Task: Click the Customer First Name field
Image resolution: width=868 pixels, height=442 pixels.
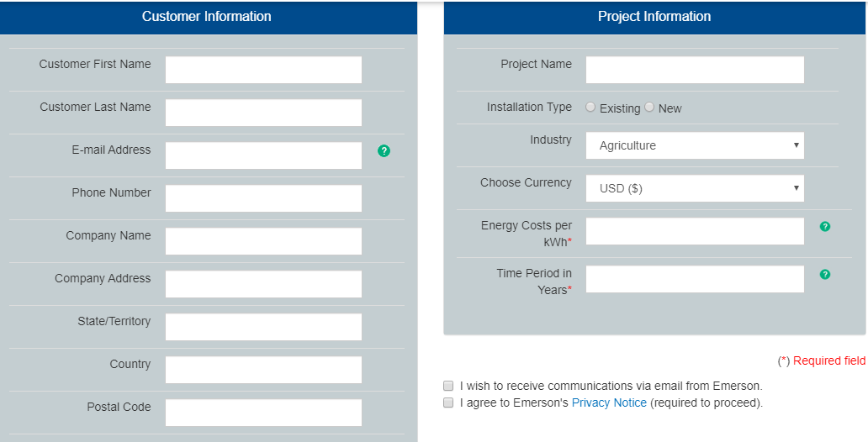Action: (263, 70)
